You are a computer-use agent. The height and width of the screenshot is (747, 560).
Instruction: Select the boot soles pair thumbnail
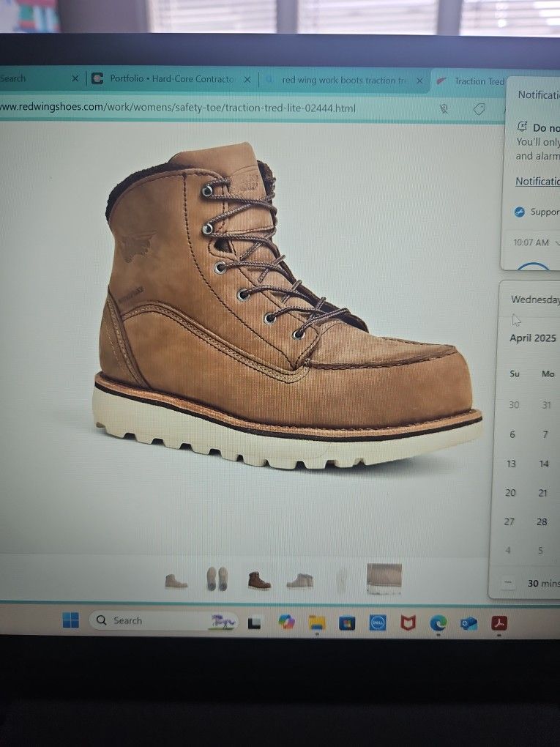pos(217,579)
